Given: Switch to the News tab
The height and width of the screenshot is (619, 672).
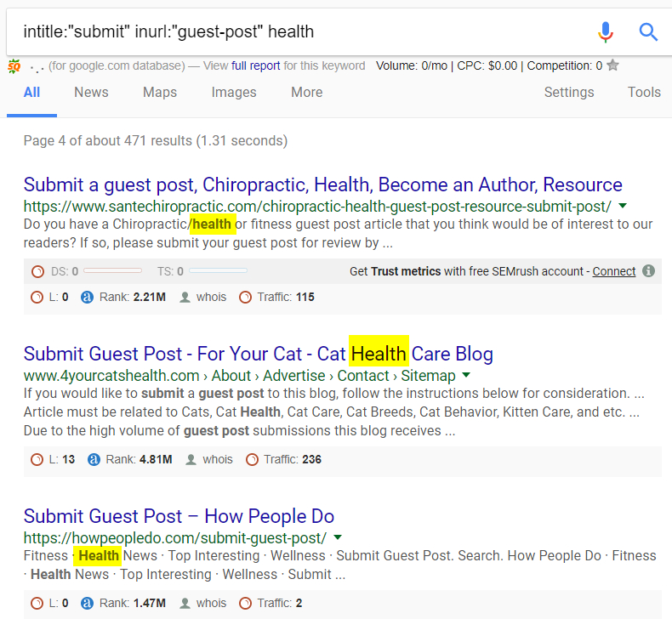Looking at the screenshot, I should 91,92.
